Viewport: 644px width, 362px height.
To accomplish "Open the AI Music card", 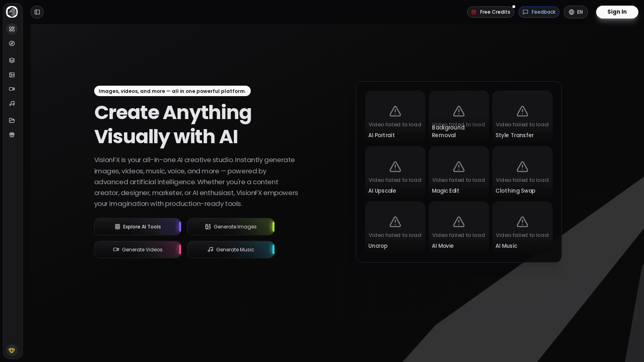I will (x=522, y=227).
